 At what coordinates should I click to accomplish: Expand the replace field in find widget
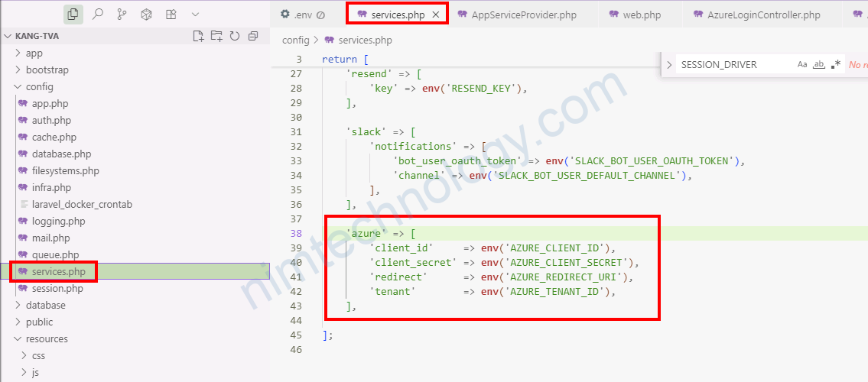point(669,65)
